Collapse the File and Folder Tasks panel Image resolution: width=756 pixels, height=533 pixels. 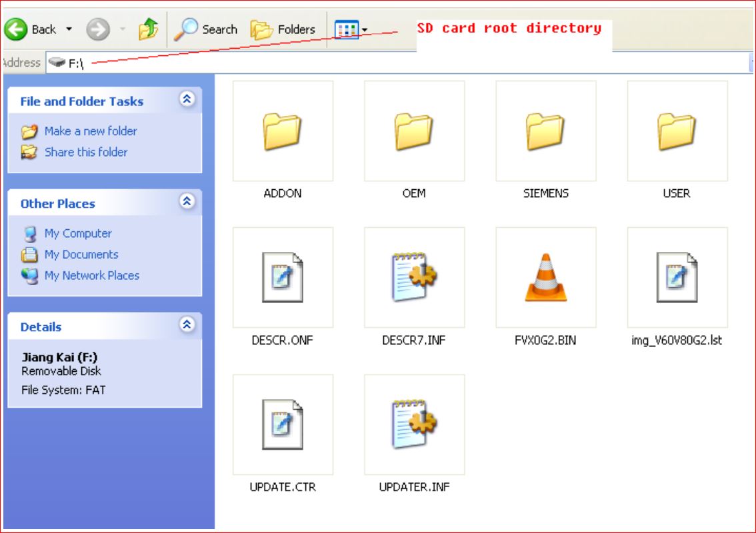coord(188,100)
